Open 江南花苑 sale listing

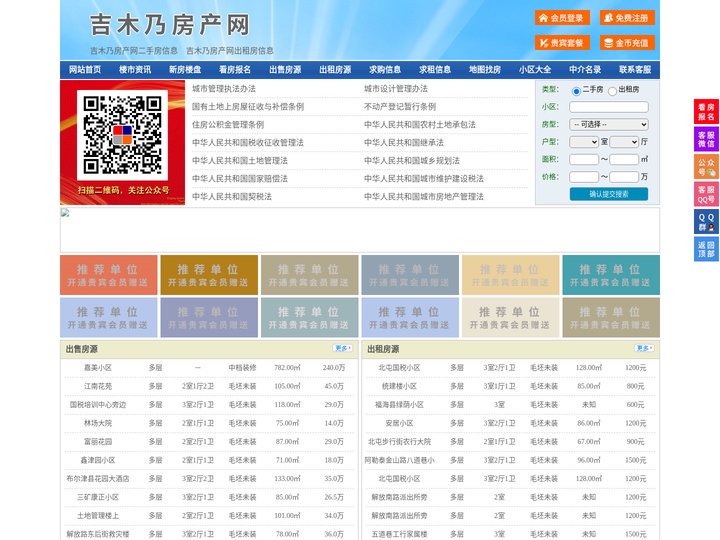pos(98,386)
